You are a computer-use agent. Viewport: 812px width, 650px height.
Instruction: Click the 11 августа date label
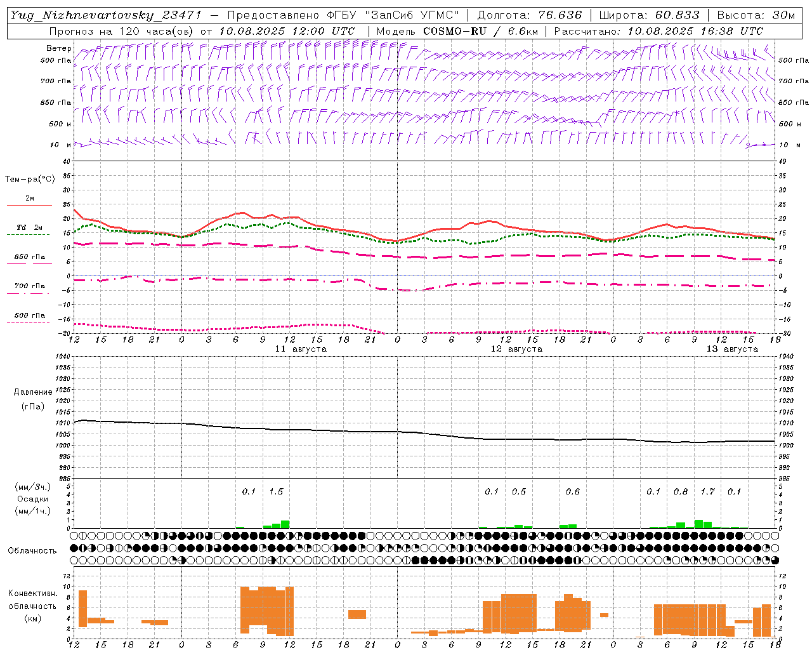[301, 349]
